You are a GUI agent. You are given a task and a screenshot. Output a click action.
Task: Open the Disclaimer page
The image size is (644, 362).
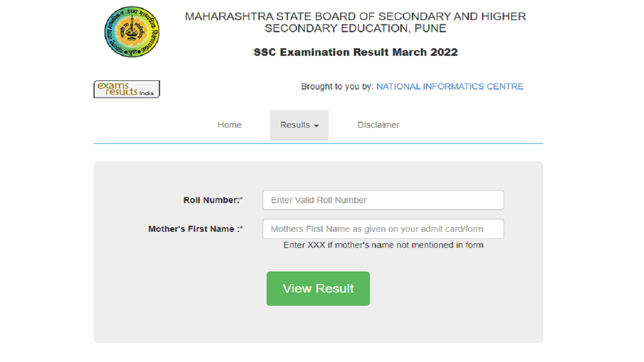point(378,125)
